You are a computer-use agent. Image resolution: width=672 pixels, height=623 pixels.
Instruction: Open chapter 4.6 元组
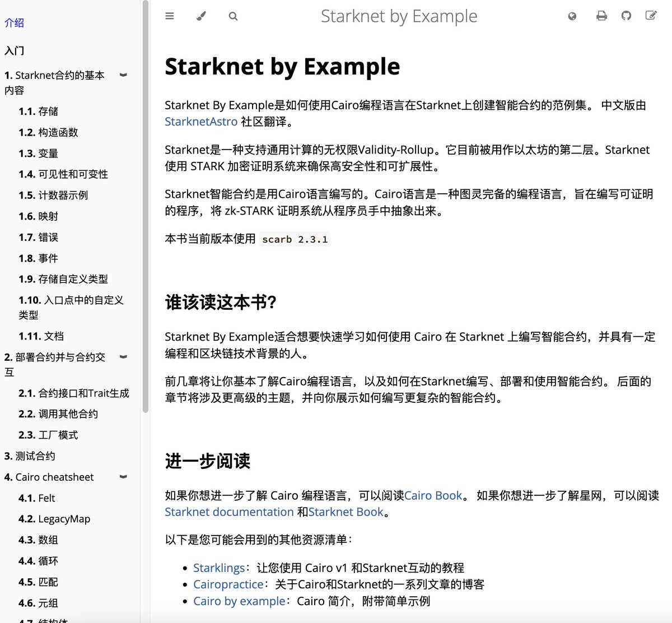click(x=38, y=603)
